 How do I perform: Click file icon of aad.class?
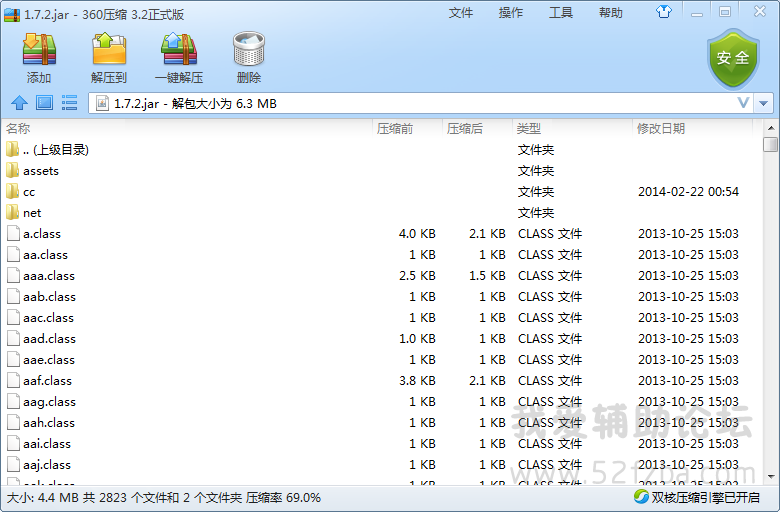(13, 338)
